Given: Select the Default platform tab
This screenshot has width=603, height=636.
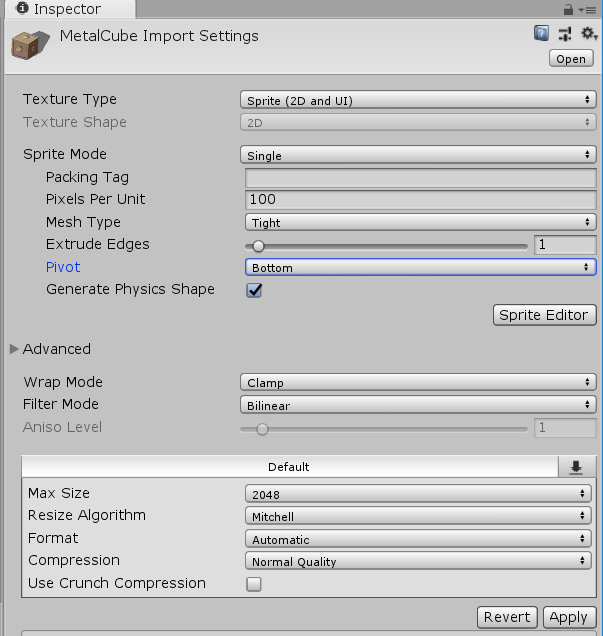Looking at the screenshot, I should pyautogui.click(x=289, y=467).
